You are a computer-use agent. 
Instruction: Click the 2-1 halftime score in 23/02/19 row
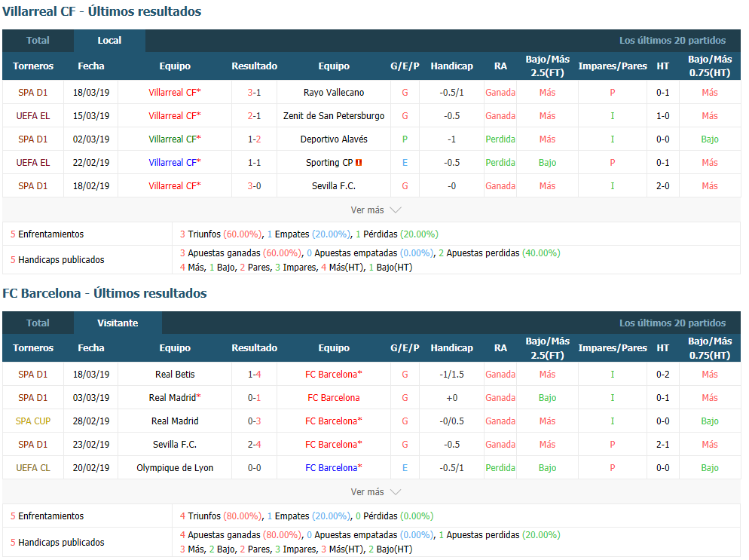[662, 445]
